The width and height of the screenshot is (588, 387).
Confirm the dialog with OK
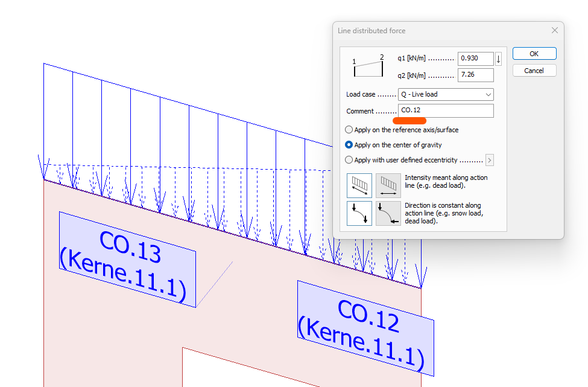(x=534, y=54)
